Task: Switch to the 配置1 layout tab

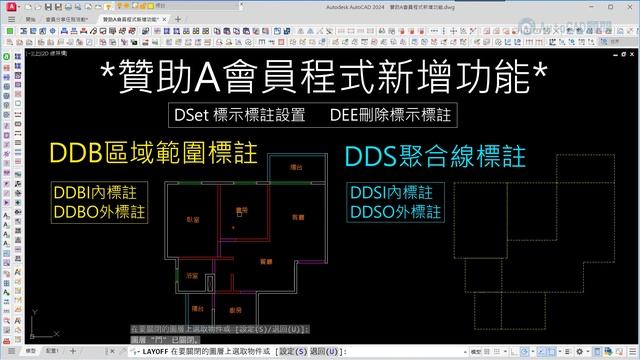Action: [52, 351]
